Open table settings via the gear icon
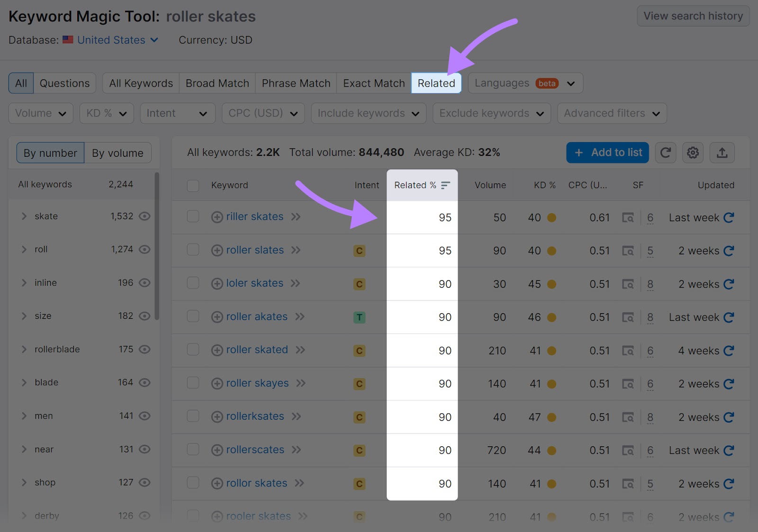This screenshot has height=532, width=758. pyautogui.click(x=693, y=153)
